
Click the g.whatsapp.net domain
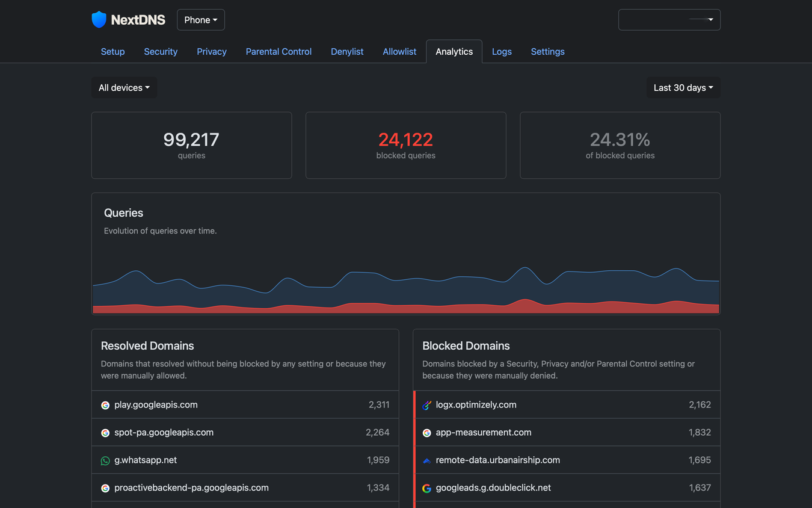(x=146, y=460)
